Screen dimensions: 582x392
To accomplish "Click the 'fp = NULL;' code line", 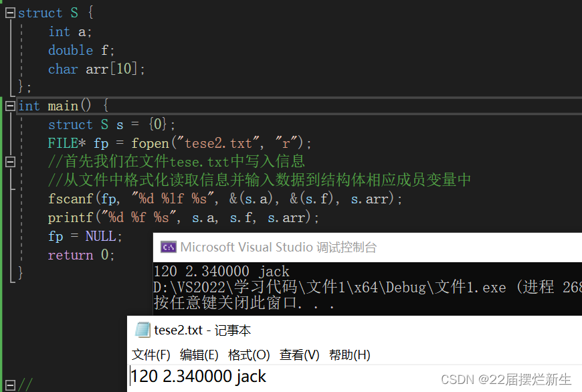I will pyautogui.click(x=85, y=236).
